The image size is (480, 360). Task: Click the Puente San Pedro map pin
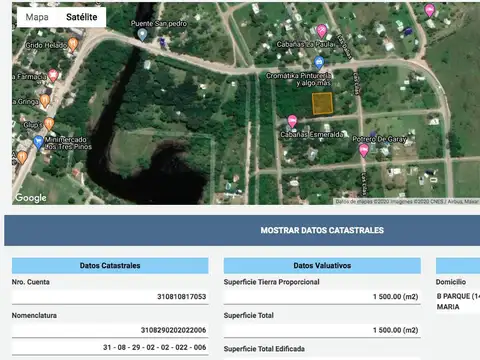(x=142, y=35)
